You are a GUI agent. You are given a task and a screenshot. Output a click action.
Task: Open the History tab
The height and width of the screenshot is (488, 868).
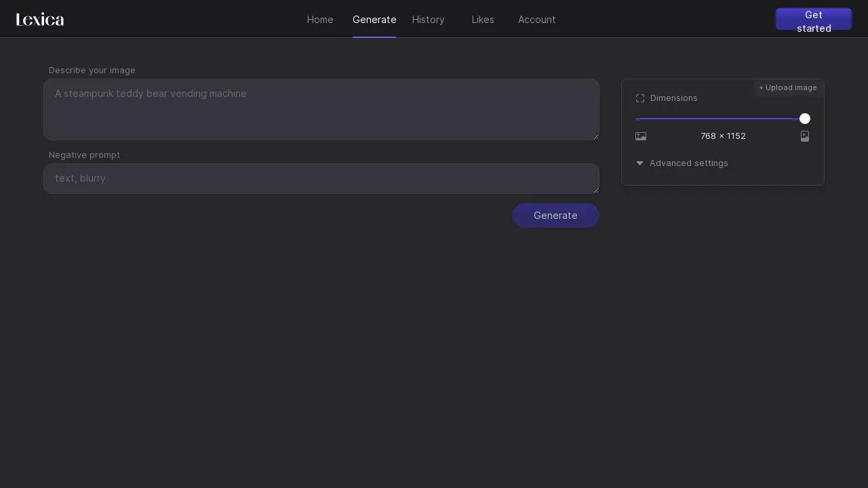pos(429,20)
